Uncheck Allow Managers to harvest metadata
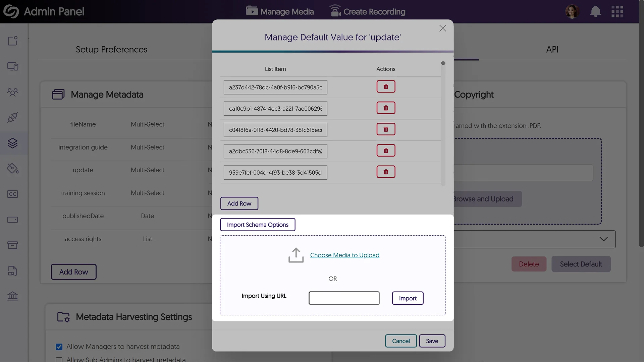The height and width of the screenshot is (362, 644). (x=59, y=347)
